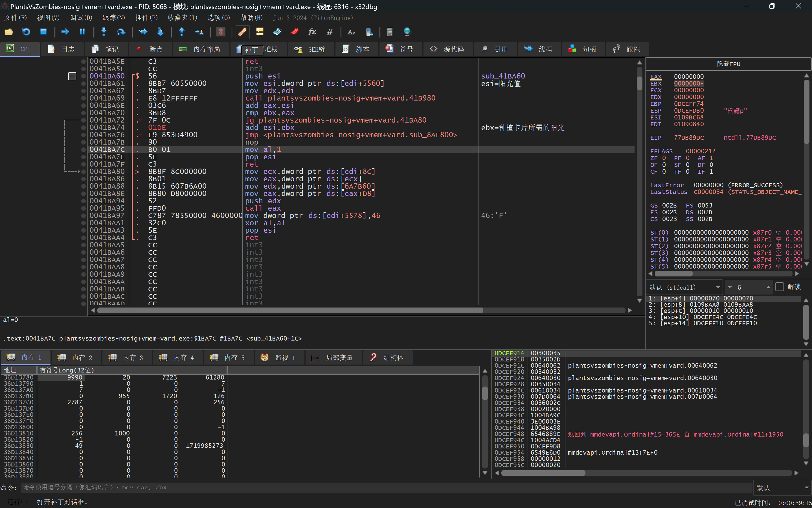Open the patches bandage icon
Image resolution: width=812 pixels, height=508 pixels.
[x=242, y=32]
